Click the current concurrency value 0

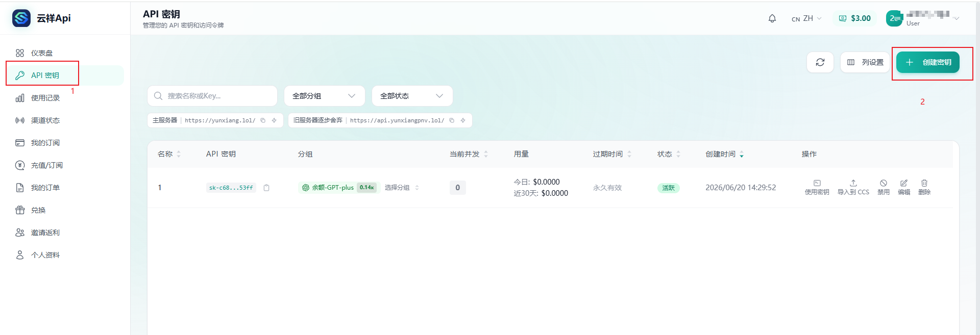(457, 188)
